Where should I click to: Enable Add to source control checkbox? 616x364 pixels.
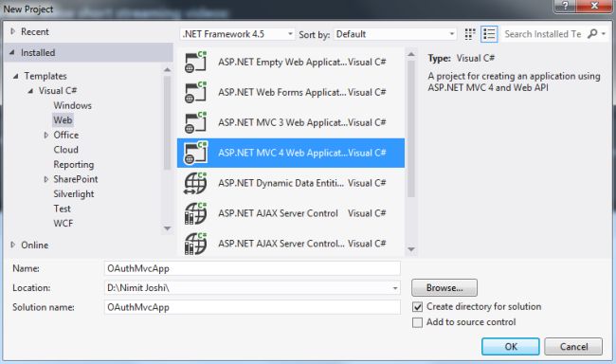(x=417, y=322)
